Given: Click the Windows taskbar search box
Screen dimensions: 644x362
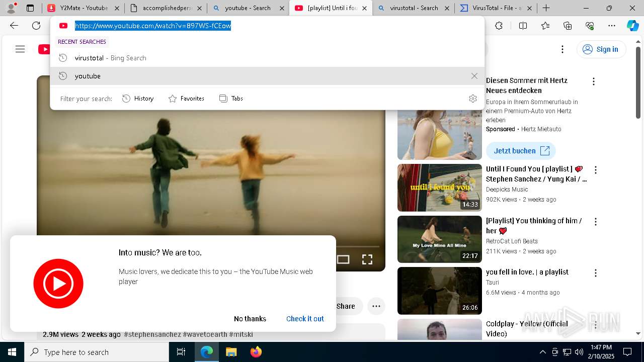Looking at the screenshot, I should pyautogui.click(x=97, y=352).
